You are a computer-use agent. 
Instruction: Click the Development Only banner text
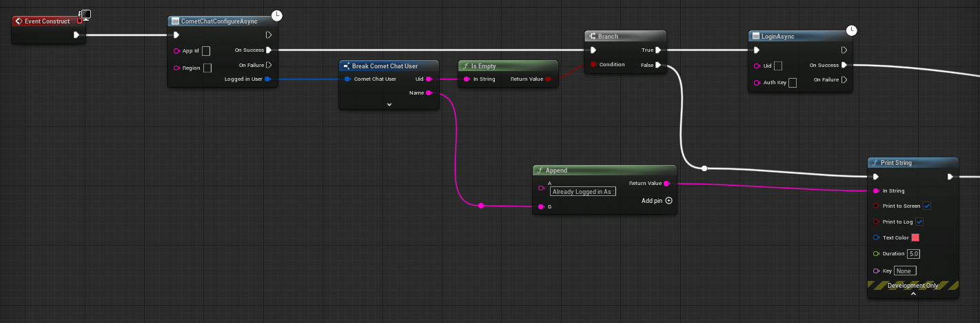tap(913, 285)
